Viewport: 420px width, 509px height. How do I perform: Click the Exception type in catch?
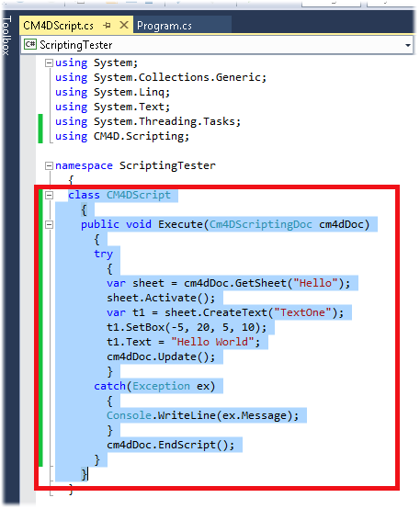click(161, 386)
